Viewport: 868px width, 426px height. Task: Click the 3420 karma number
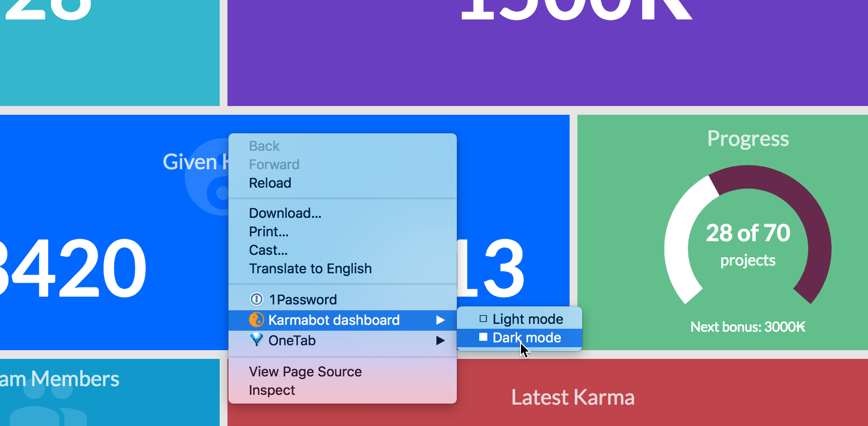73,268
